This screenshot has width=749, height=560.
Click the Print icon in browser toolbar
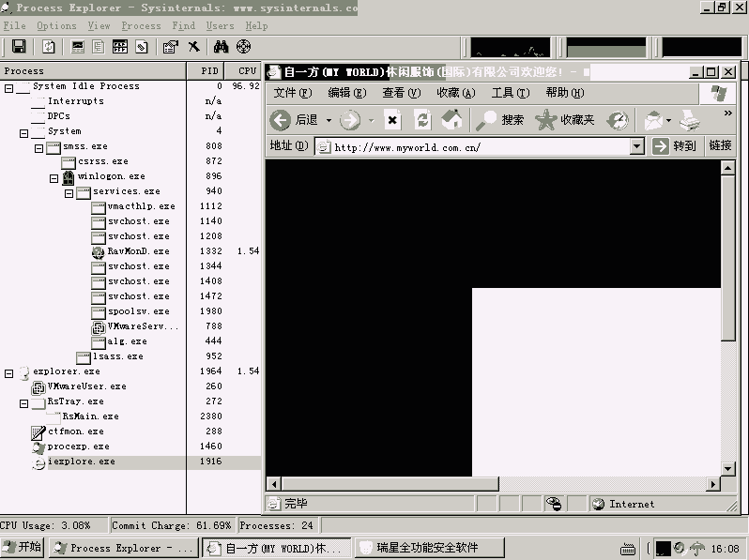point(689,119)
